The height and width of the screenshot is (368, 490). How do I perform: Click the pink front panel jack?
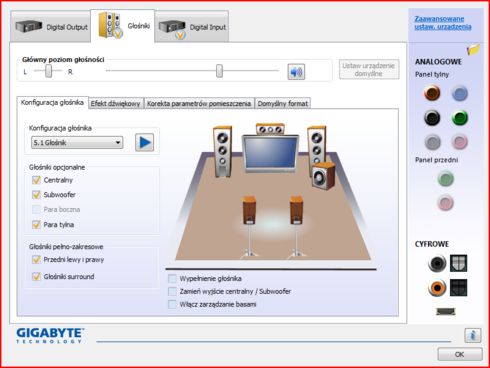[x=445, y=203]
